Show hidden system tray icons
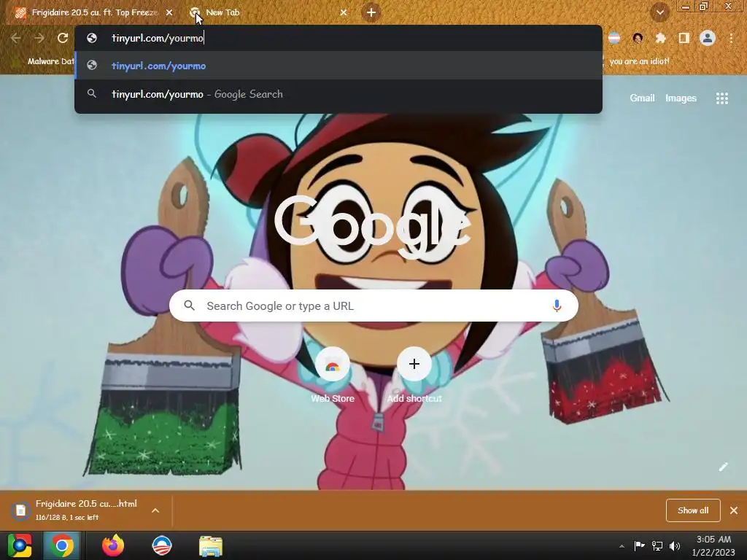 tap(622, 546)
